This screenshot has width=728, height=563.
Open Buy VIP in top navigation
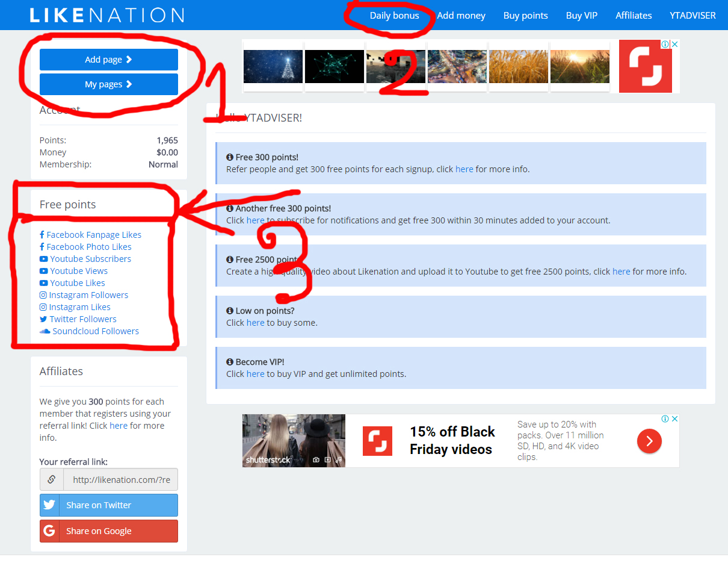[x=582, y=16]
